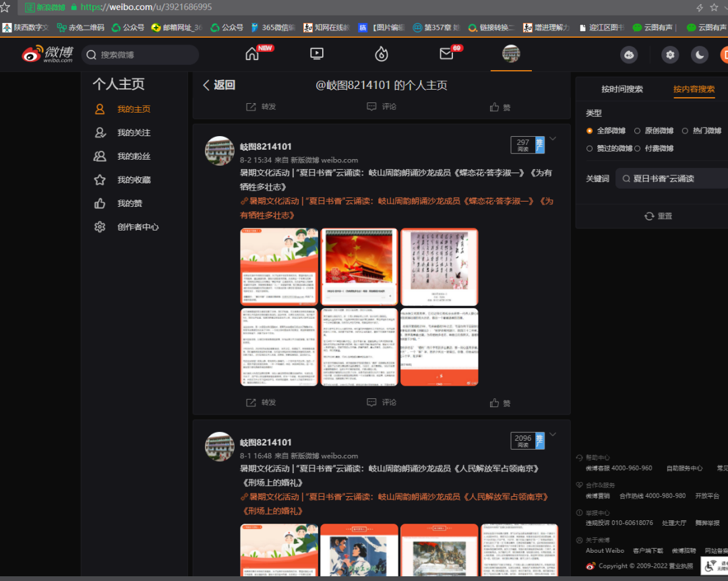Open the hot trending flame icon
Screen dimensions: 728x581
click(x=381, y=55)
